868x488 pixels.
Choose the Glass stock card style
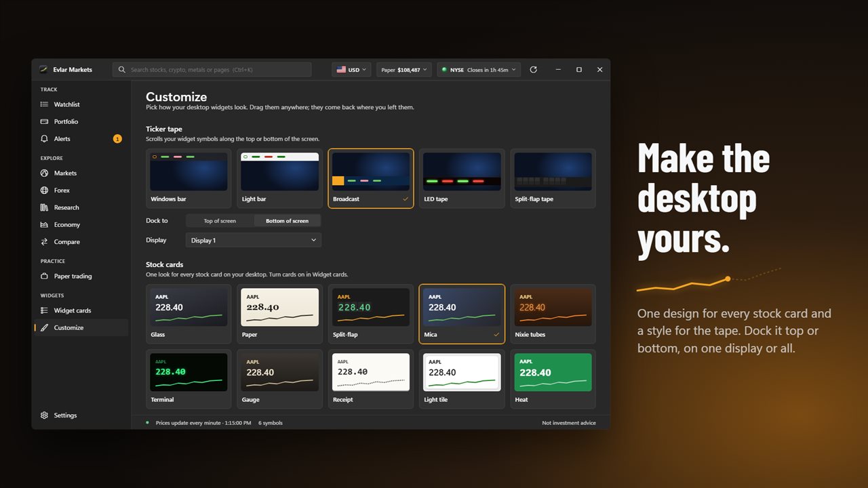tap(189, 314)
